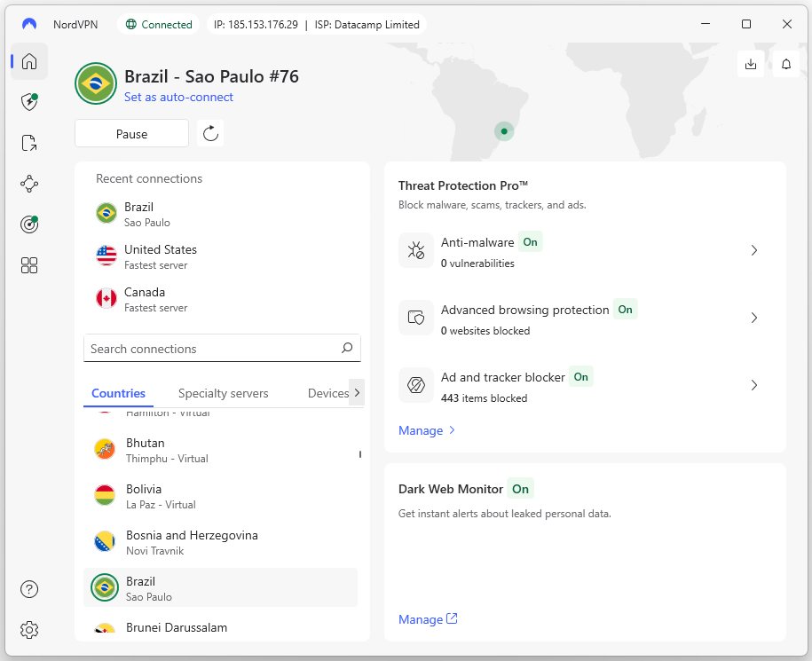The width and height of the screenshot is (812, 661).
Task: Focus the Search connections field
Action: pyautogui.click(x=222, y=348)
